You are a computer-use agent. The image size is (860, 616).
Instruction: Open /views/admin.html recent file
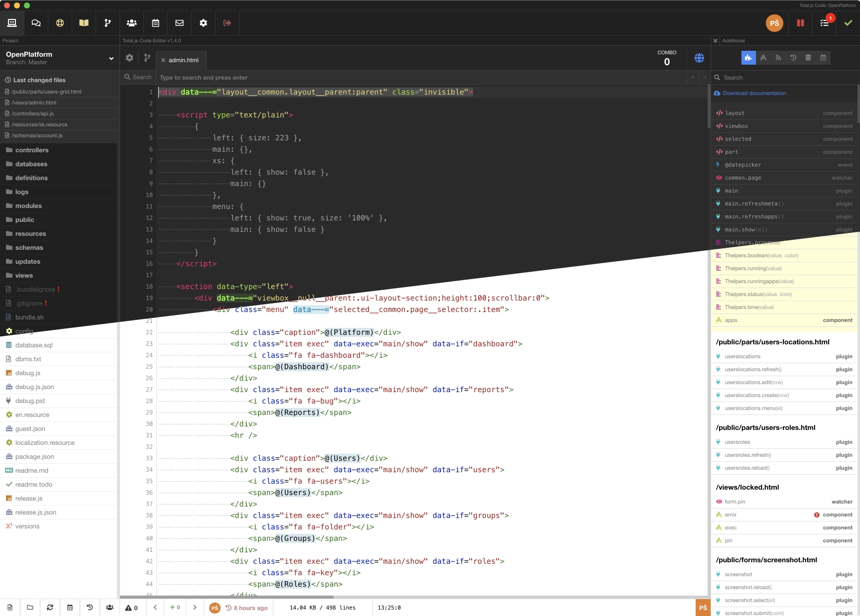pos(59,103)
